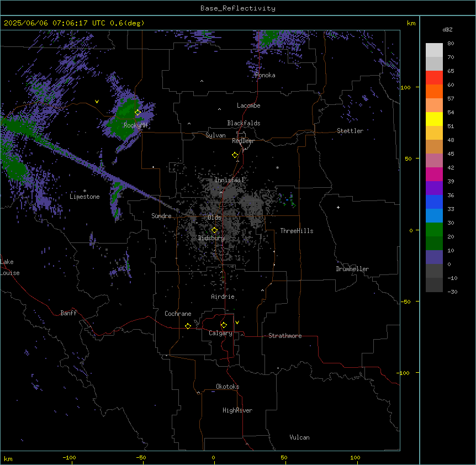The height and width of the screenshot is (465, 476).
Task: Click the Limestone label
Action: [x=84, y=197]
